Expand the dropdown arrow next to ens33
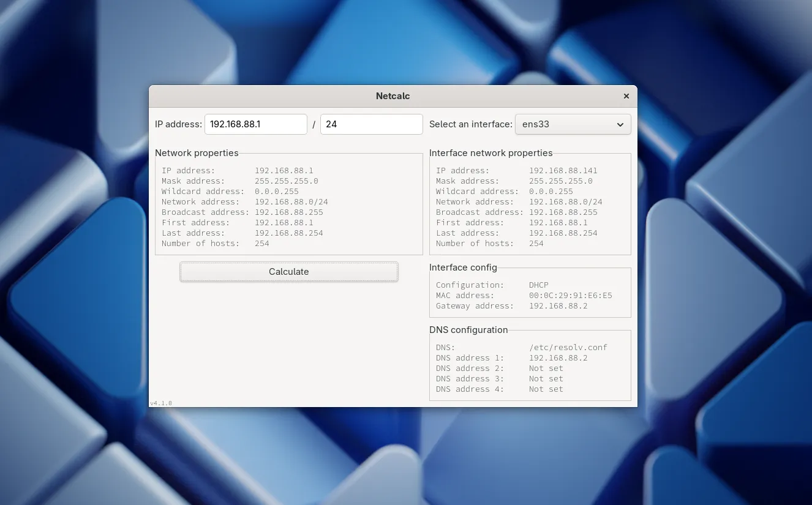This screenshot has width=812, height=505. point(618,124)
